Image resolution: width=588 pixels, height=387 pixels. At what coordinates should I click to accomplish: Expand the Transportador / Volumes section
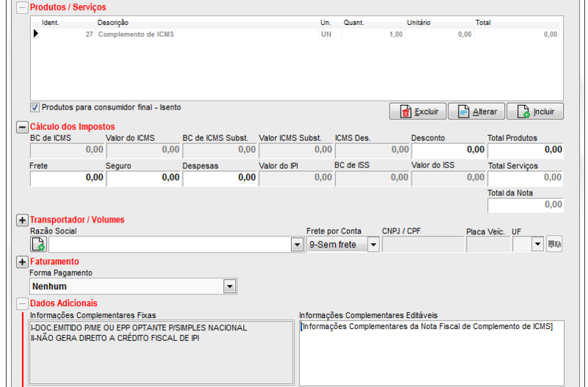tap(22, 220)
